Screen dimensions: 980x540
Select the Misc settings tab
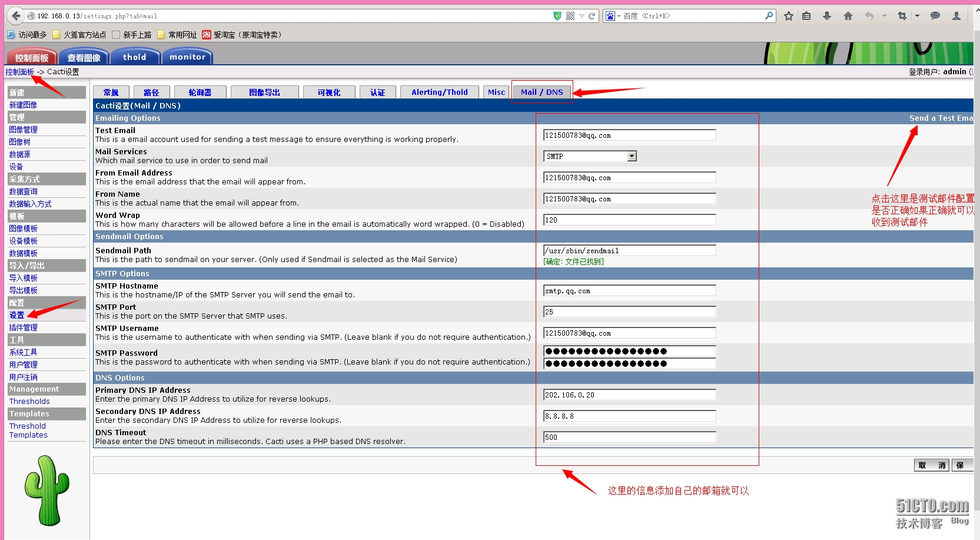497,92
